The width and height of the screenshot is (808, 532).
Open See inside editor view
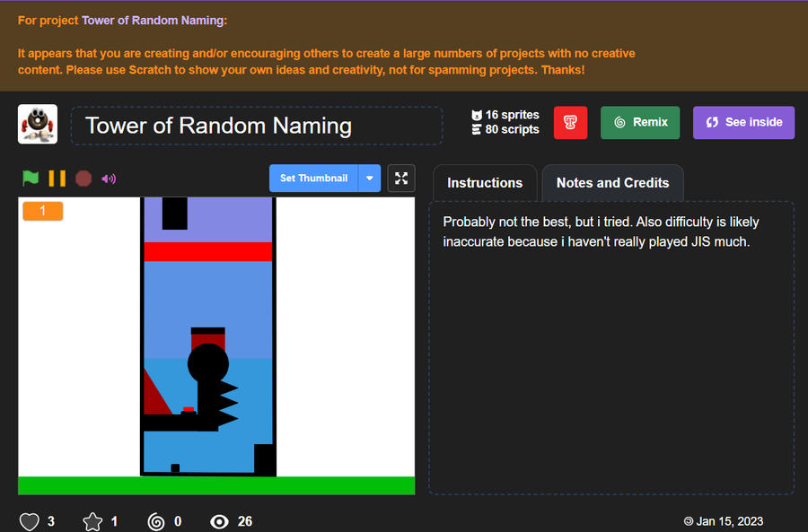pyautogui.click(x=743, y=123)
